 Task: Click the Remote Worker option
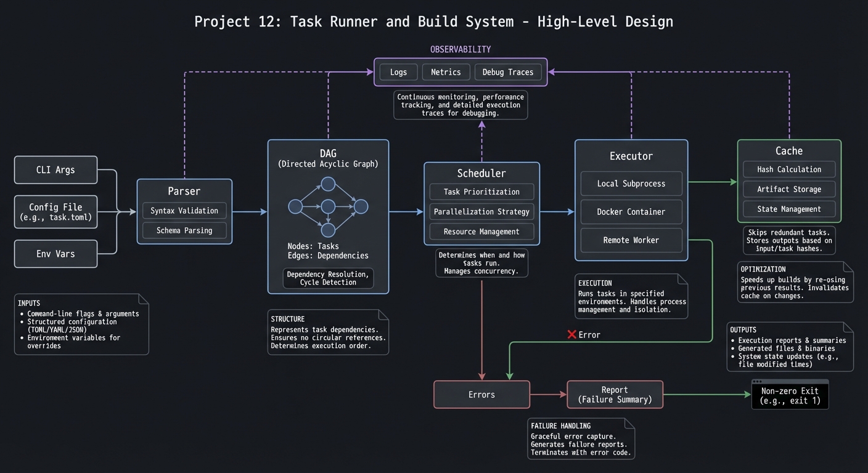(x=631, y=240)
